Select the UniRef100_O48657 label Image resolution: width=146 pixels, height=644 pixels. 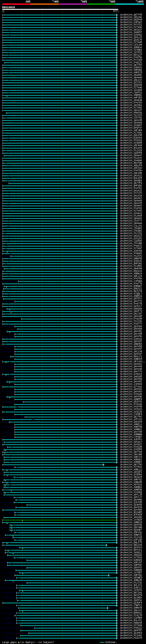131,32
